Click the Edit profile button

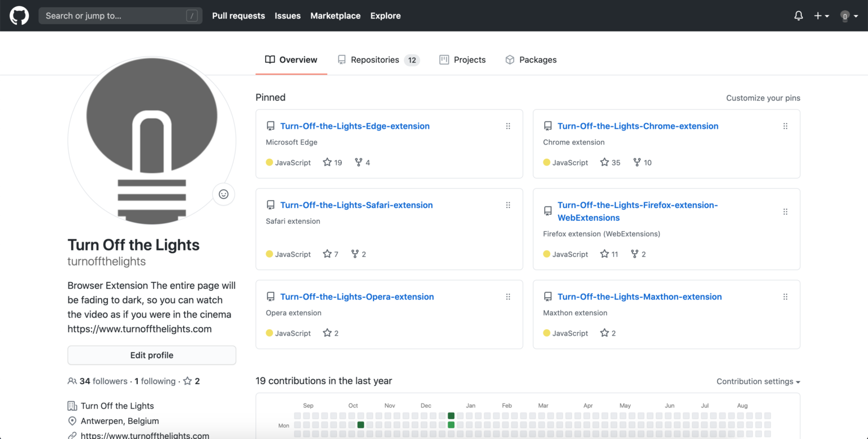pos(152,355)
